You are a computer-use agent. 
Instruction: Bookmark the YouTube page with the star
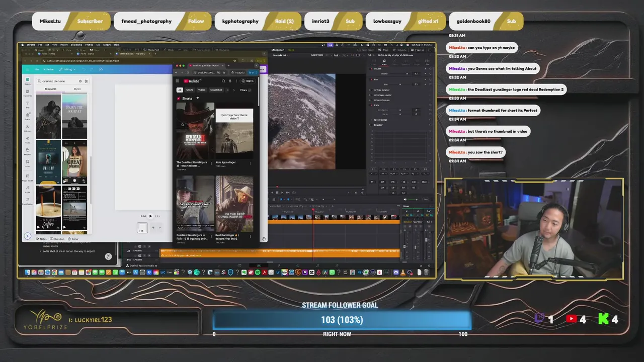click(x=224, y=72)
